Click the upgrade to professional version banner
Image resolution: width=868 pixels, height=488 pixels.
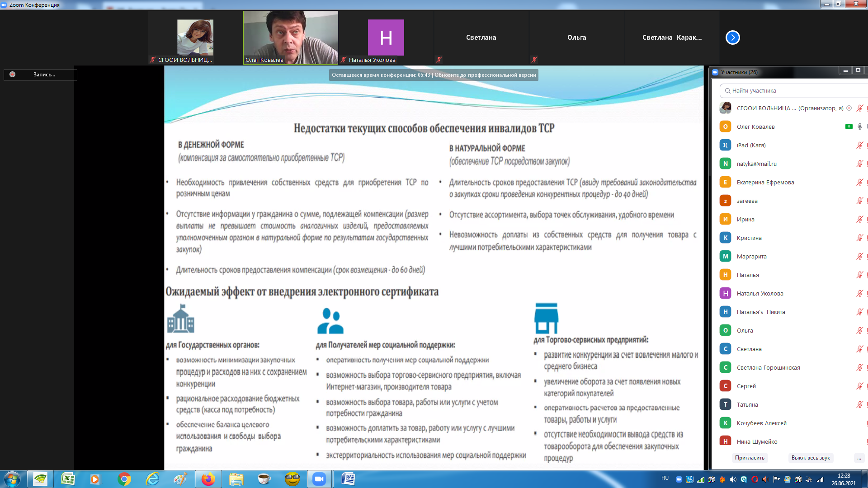coord(485,75)
